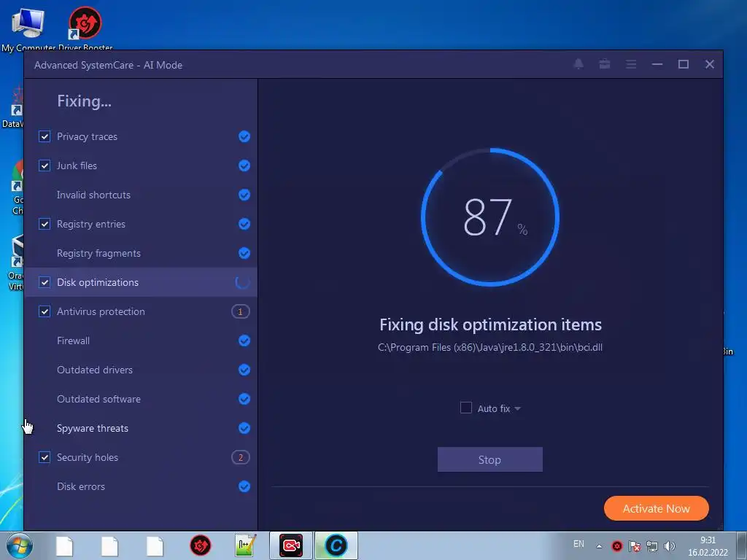Open Driver Booster desktop shortcut
This screenshot has height=560, width=747.
(x=85, y=28)
